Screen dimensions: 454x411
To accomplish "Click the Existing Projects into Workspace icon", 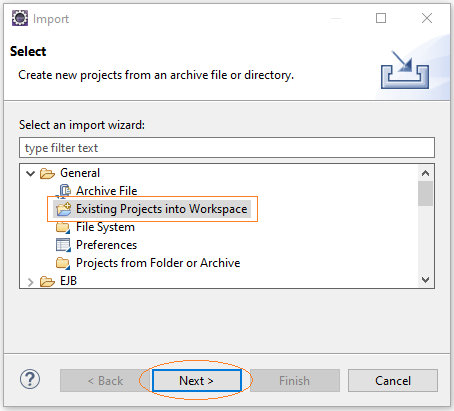I will point(63,209).
